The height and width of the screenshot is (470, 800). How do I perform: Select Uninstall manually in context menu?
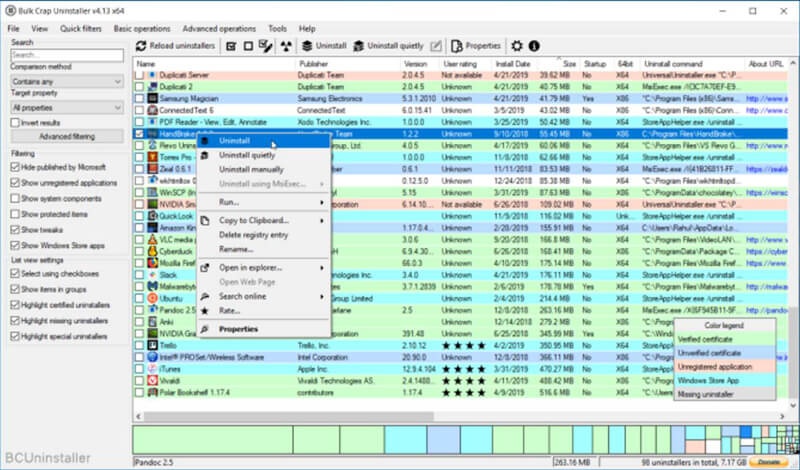click(264, 169)
